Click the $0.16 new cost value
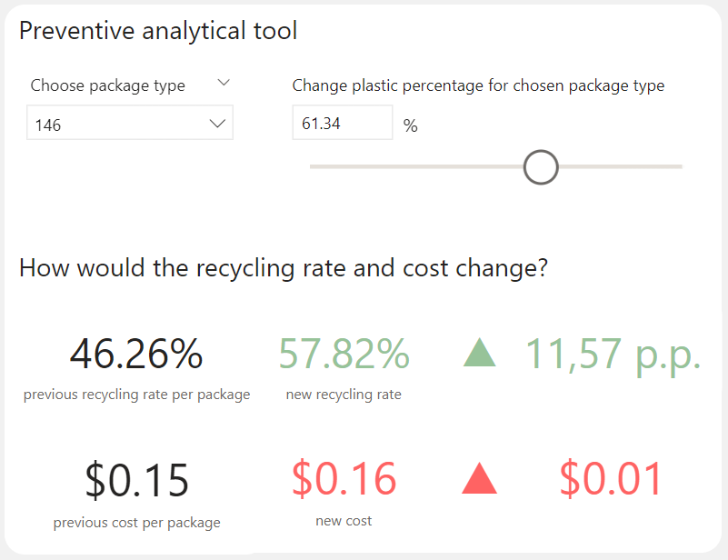The image size is (728, 560). click(x=344, y=480)
